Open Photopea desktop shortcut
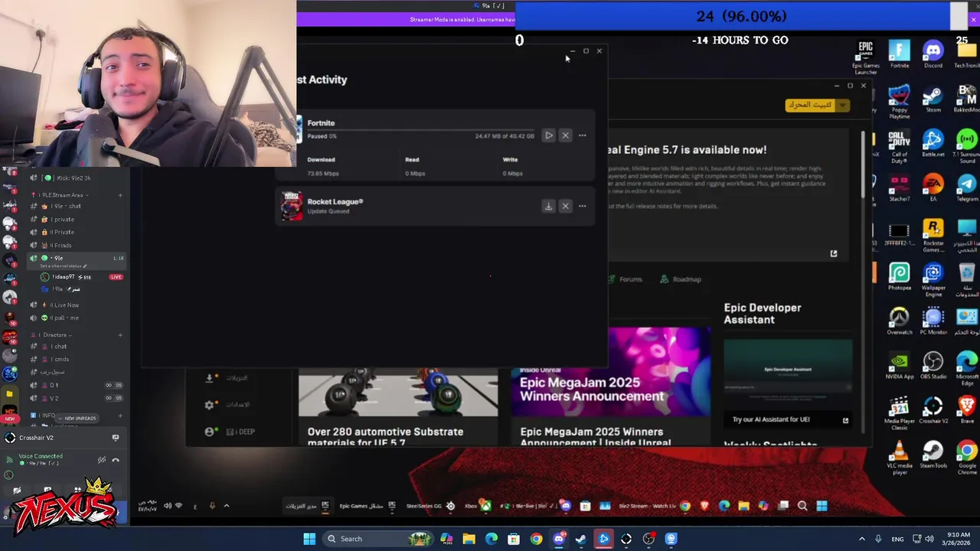The image size is (980, 551). [900, 277]
